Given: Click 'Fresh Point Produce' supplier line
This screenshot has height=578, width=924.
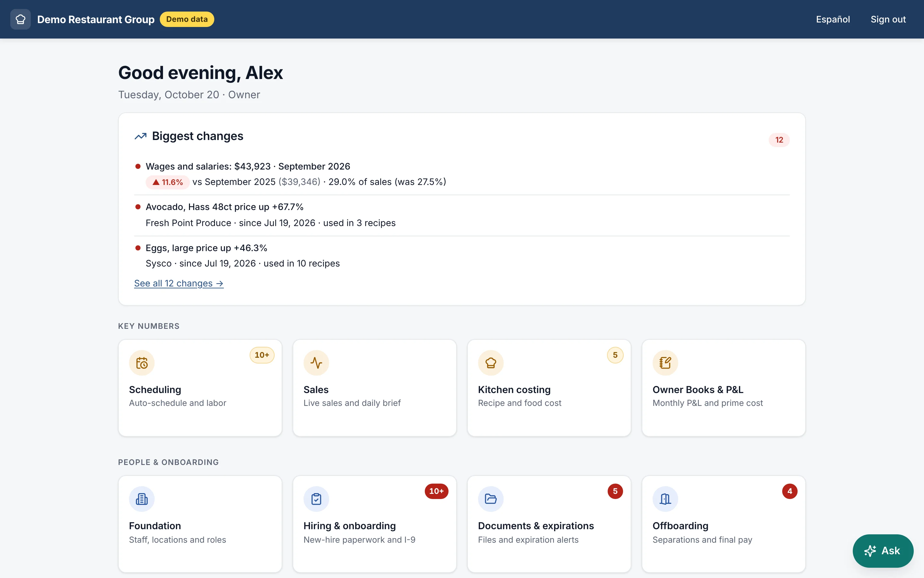Looking at the screenshot, I should pos(270,223).
